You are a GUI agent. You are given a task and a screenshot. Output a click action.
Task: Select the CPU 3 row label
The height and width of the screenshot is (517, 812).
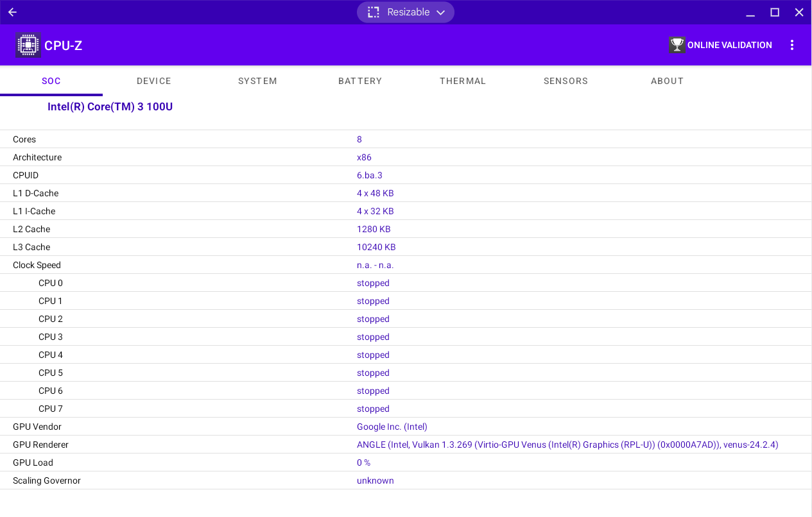tap(51, 337)
